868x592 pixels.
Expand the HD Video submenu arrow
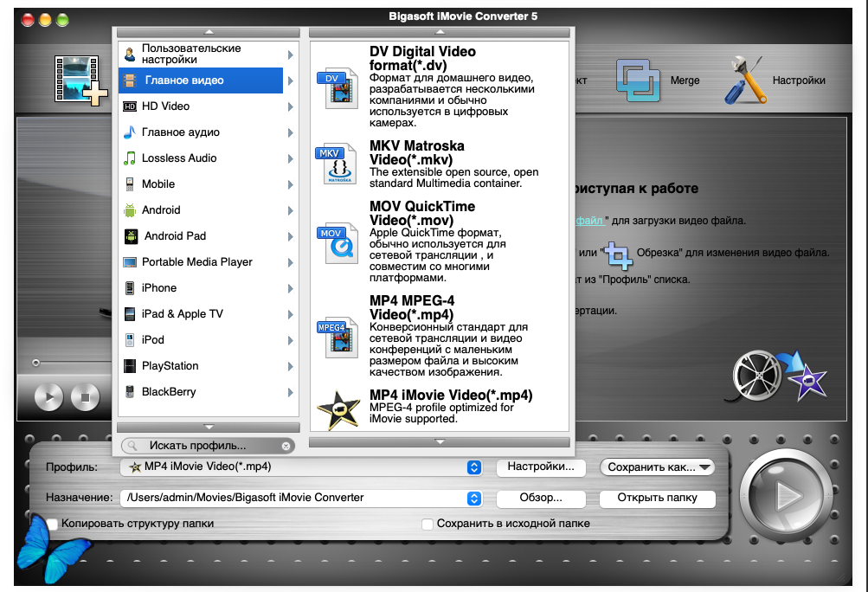point(291,106)
